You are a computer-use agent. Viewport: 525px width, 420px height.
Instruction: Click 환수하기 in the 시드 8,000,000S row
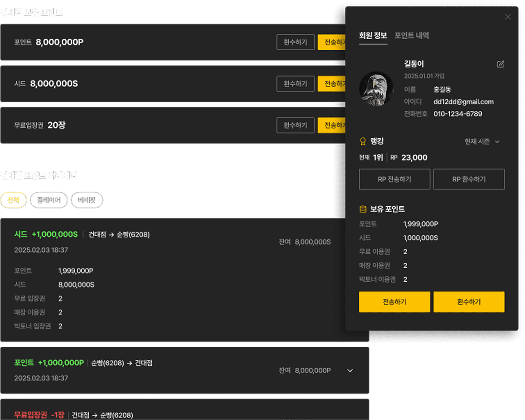coord(295,84)
